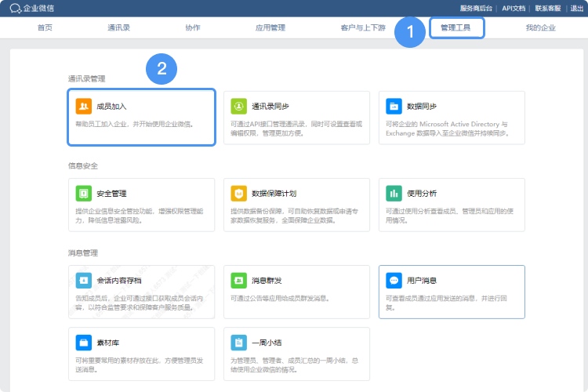Open 用户消息 card title
The height and width of the screenshot is (392, 588).
422,281
